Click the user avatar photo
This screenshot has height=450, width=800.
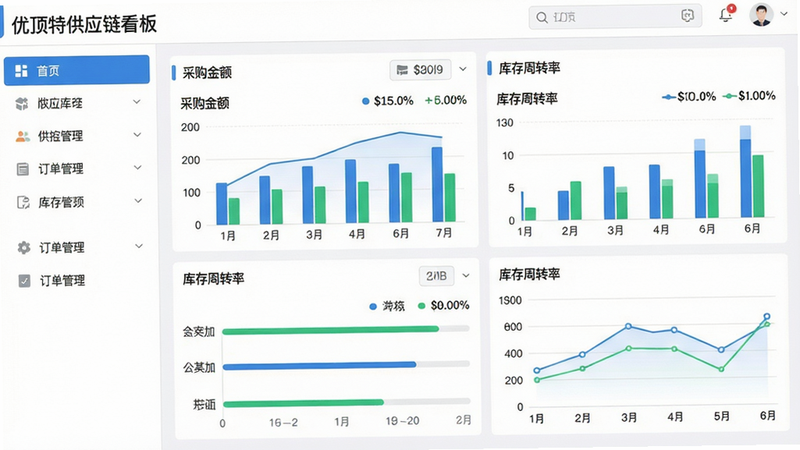(x=761, y=14)
